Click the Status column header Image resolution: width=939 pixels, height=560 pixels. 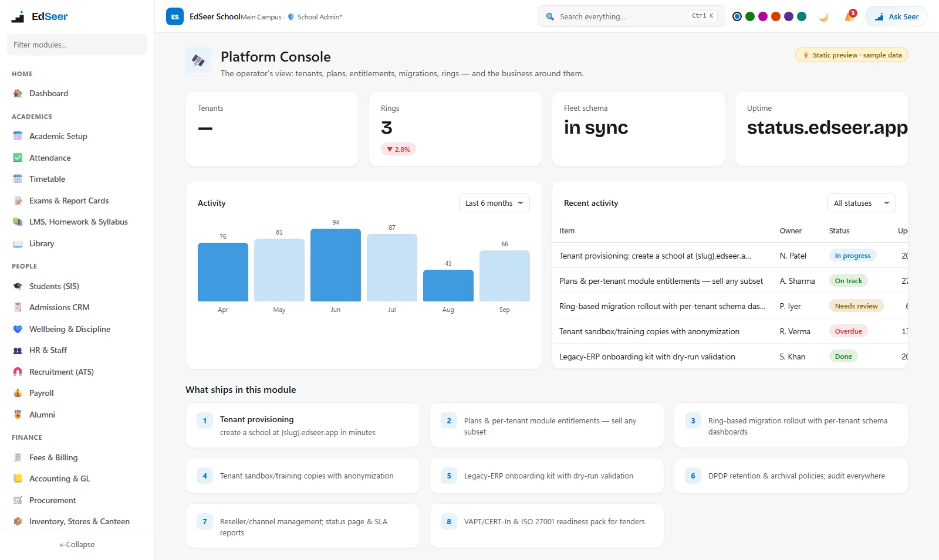tap(839, 231)
